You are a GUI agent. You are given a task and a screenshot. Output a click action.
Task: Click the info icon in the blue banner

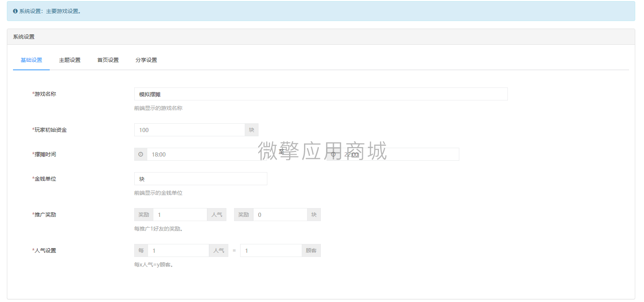(15, 11)
